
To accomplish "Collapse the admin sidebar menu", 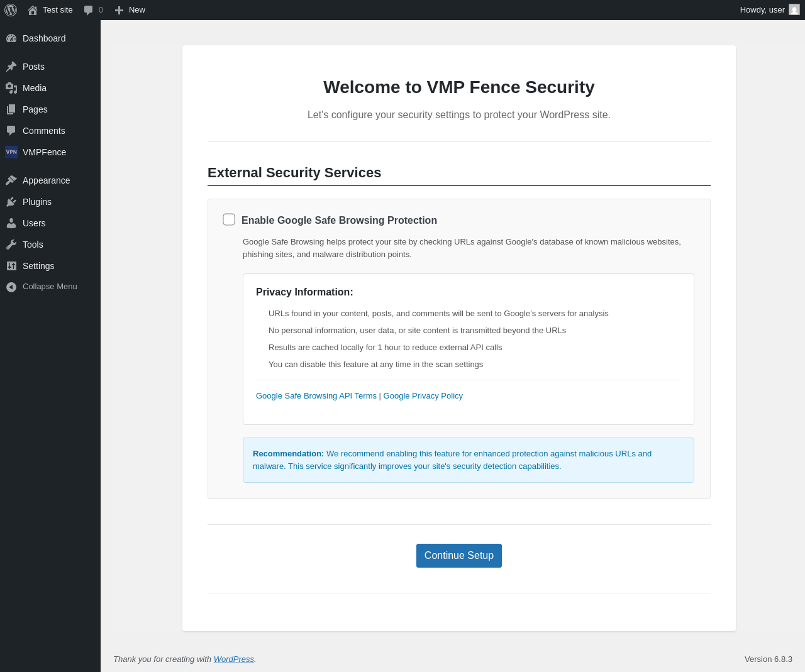I will pyautogui.click(x=42, y=287).
